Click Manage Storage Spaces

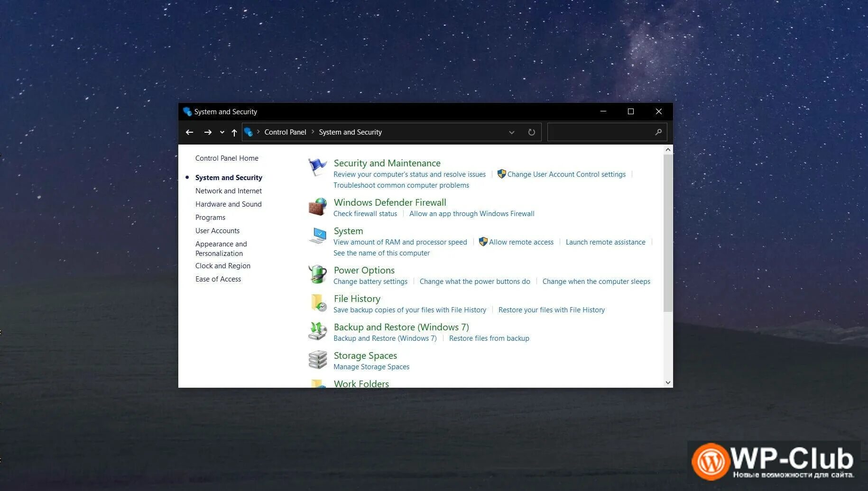coord(371,367)
